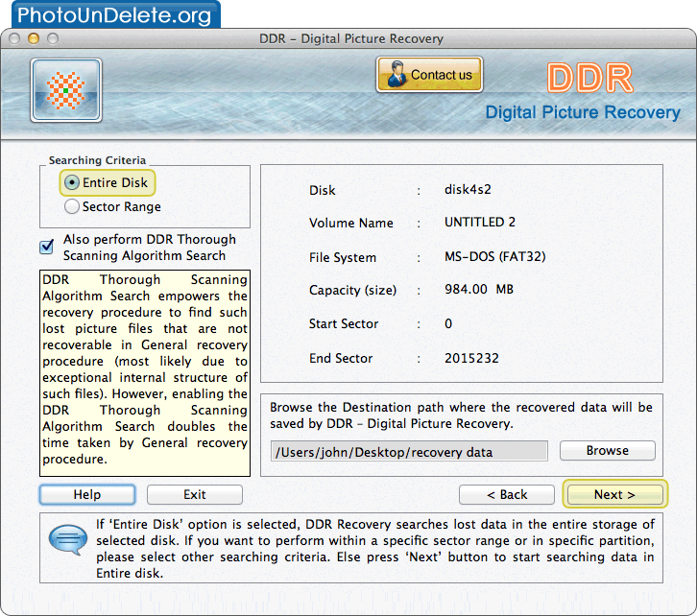The height and width of the screenshot is (616, 697).
Task: Click the Volume Name label
Action: pyautogui.click(x=351, y=223)
